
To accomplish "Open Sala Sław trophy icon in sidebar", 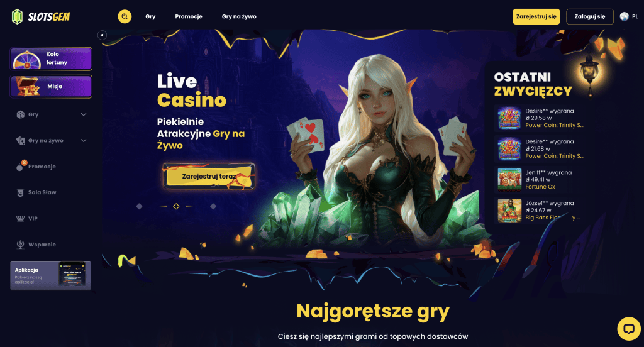I will 20,192.
